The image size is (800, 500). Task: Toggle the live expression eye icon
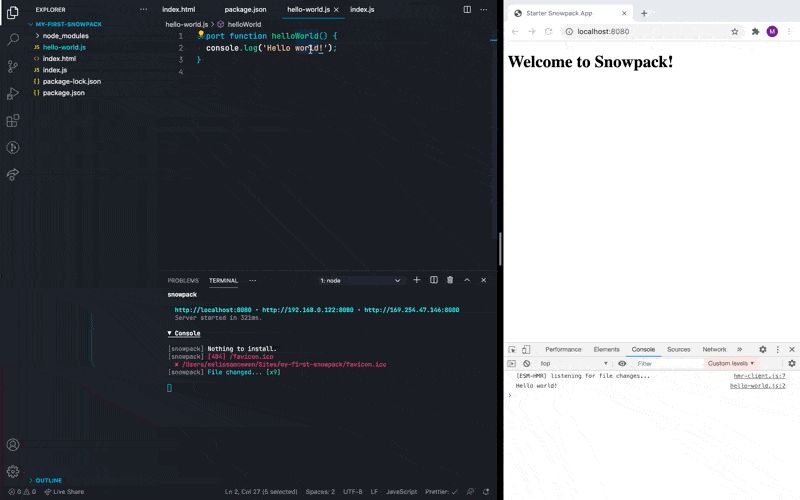[622, 363]
